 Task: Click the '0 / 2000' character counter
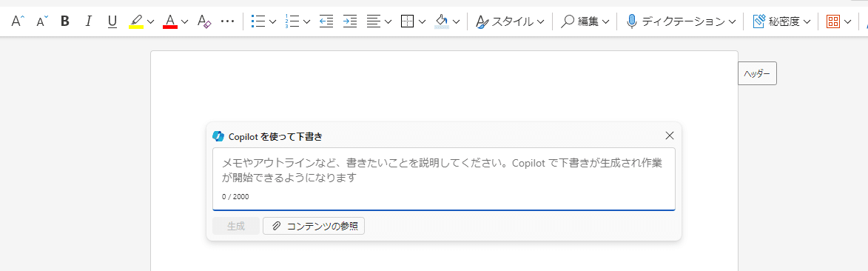point(235,197)
